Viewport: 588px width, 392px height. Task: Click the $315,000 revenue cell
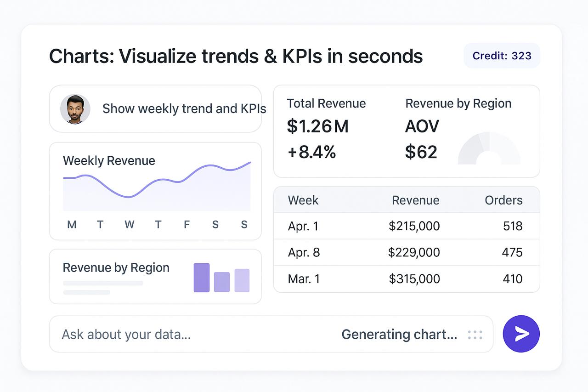coord(414,279)
